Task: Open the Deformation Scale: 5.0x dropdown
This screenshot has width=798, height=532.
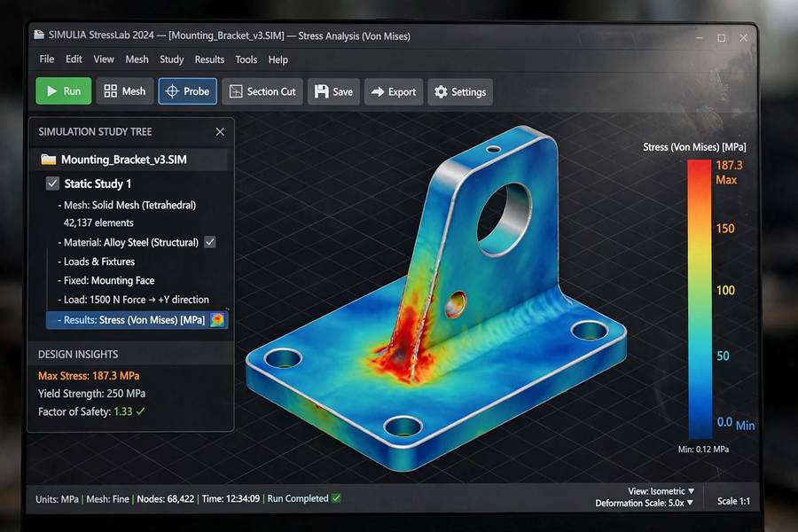Action: point(644,503)
